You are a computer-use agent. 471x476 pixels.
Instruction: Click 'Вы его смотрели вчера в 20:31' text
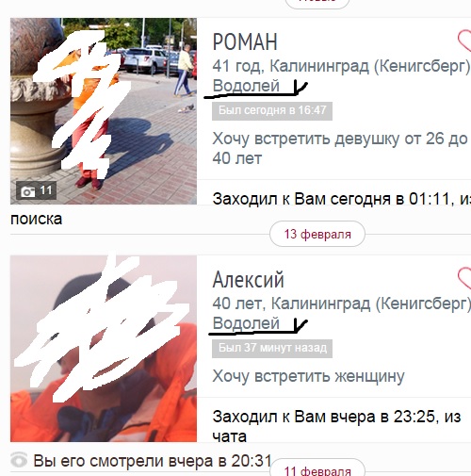coord(152,461)
